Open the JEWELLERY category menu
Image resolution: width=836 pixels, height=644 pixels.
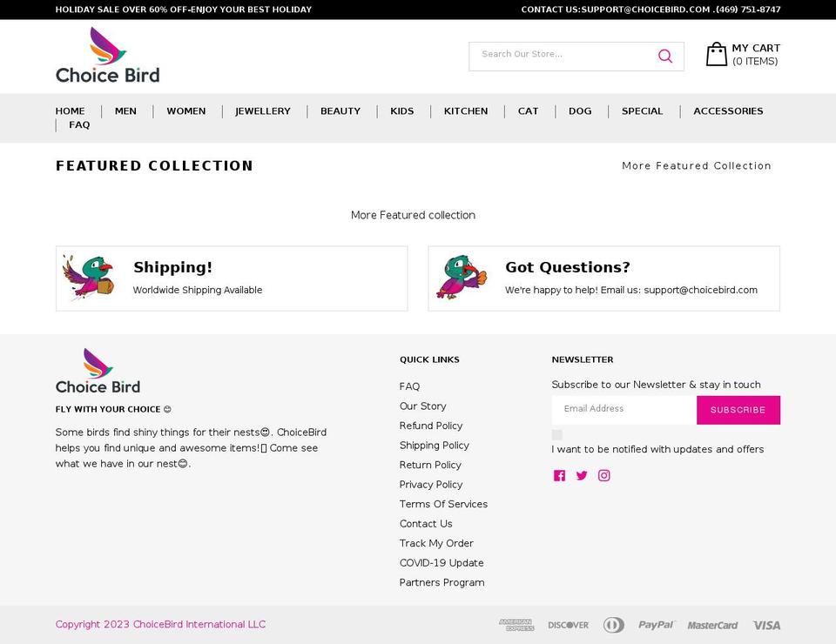click(263, 111)
